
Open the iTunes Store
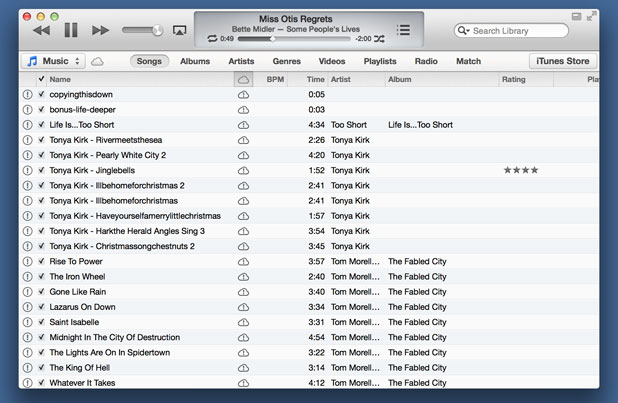[x=563, y=61]
